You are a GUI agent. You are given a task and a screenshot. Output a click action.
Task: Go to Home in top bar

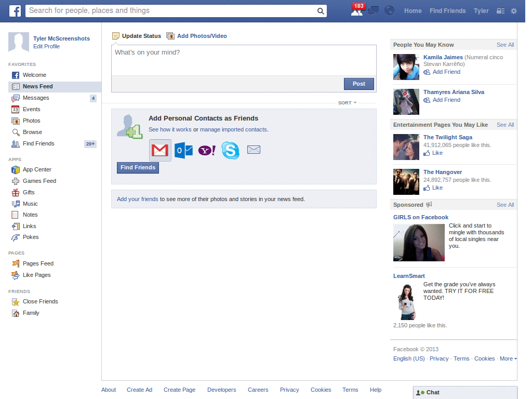pyautogui.click(x=413, y=11)
